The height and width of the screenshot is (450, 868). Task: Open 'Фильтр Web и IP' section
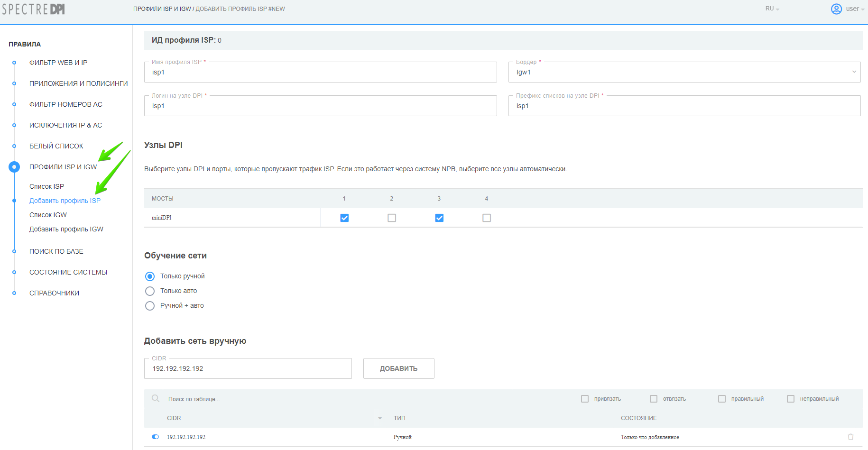coord(58,63)
